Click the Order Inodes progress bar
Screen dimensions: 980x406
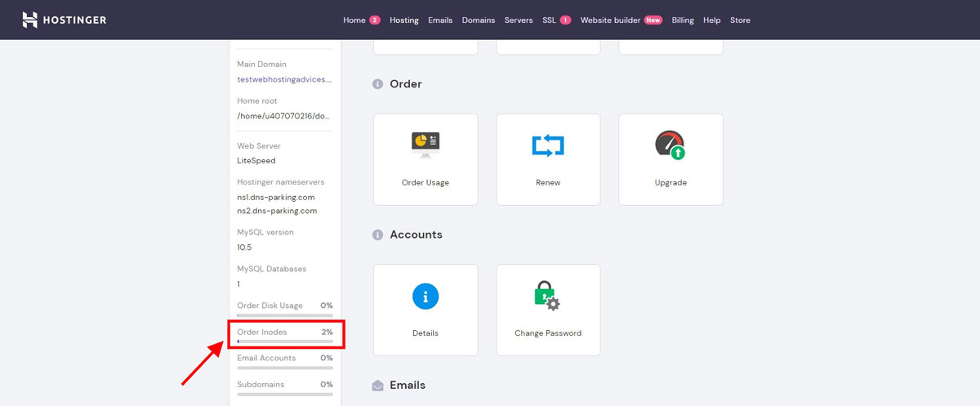285,341
